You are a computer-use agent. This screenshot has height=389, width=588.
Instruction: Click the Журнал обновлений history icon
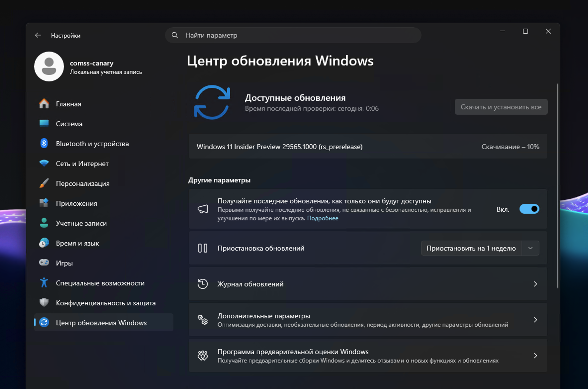(202, 284)
